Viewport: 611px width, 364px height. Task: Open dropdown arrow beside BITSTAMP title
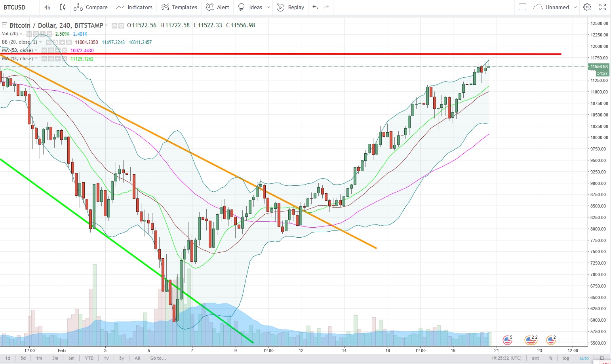click(106, 25)
